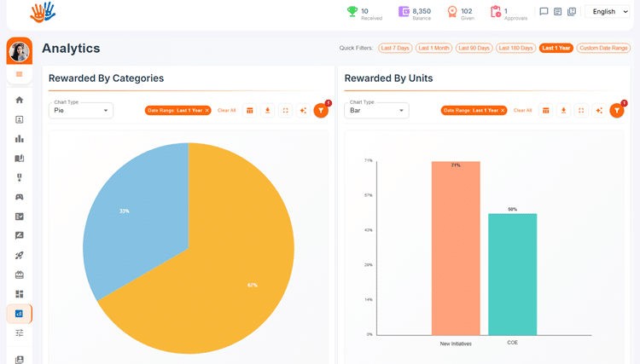640x364 pixels.
Task: Show table view for Rewarded By Units
Action: pyautogui.click(x=546, y=111)
